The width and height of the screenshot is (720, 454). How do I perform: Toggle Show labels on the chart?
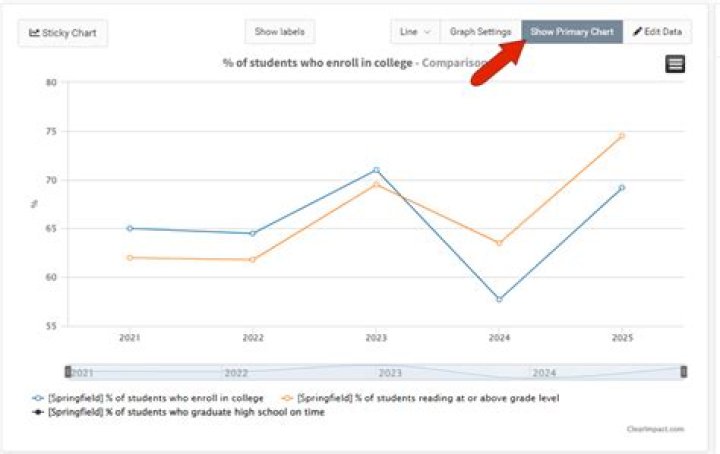pos(280,32)
